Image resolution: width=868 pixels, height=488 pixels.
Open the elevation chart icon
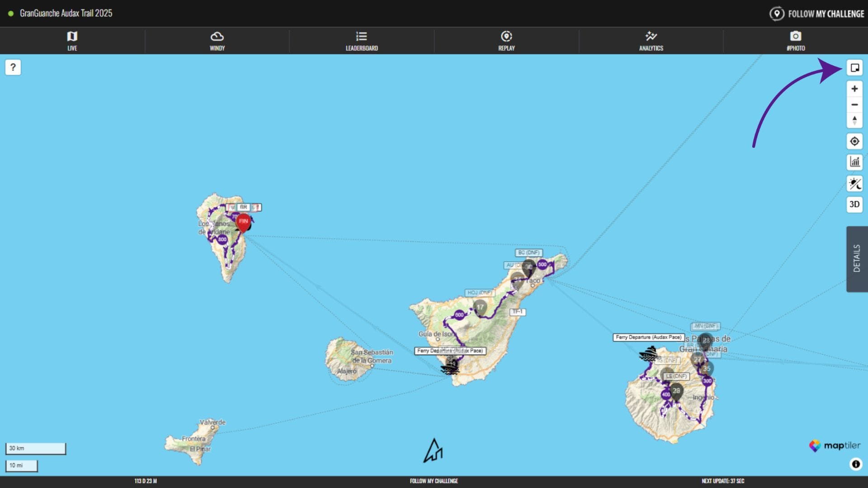tap(854, 162)
